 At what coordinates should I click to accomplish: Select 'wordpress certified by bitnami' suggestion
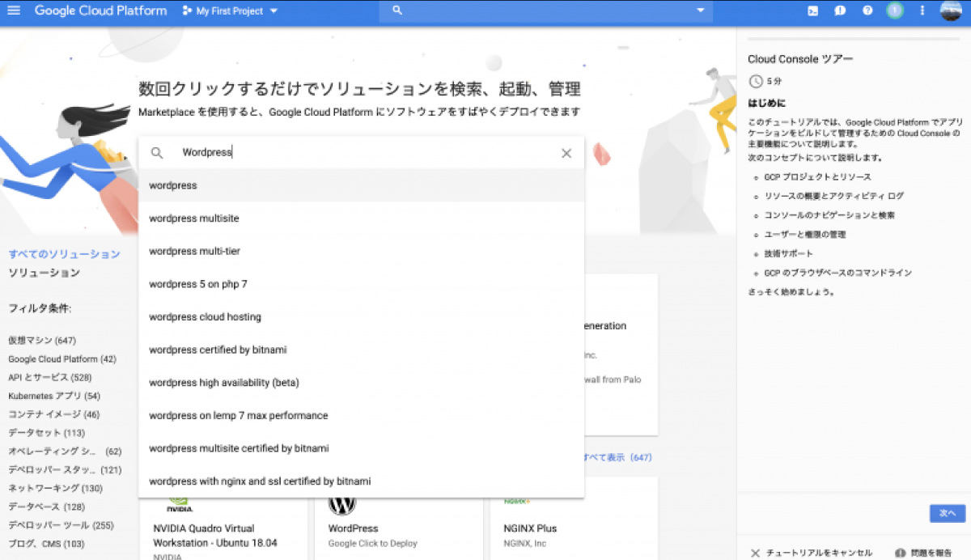coord(362,350)
